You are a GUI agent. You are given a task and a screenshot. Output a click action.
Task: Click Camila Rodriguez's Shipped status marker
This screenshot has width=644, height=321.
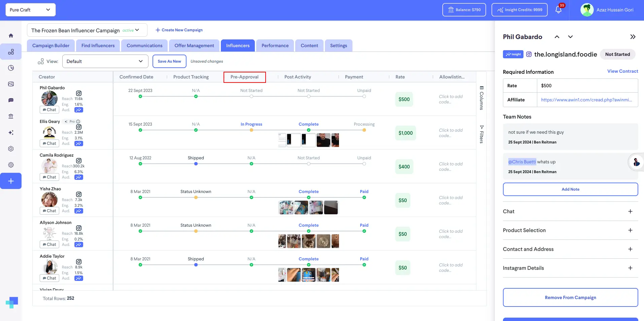pos(196,164)
